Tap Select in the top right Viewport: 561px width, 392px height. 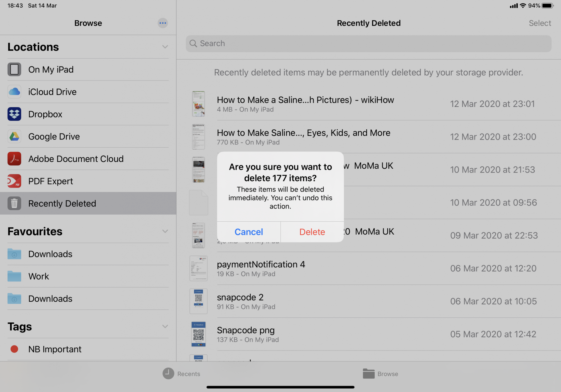tap(540, 23)
